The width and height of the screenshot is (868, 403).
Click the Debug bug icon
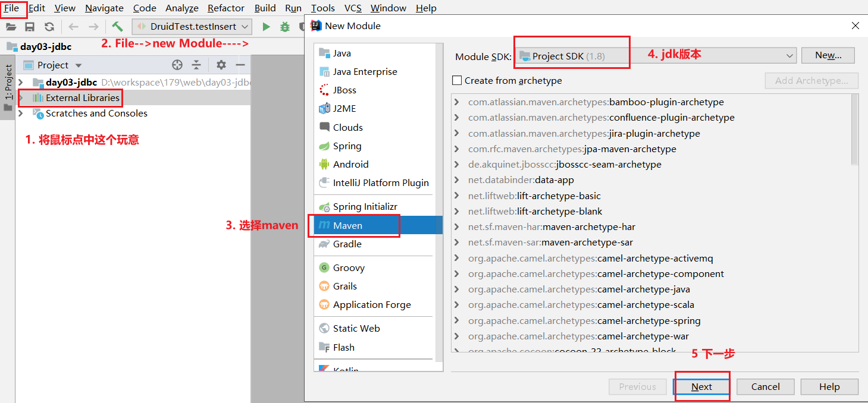[285, 27]
